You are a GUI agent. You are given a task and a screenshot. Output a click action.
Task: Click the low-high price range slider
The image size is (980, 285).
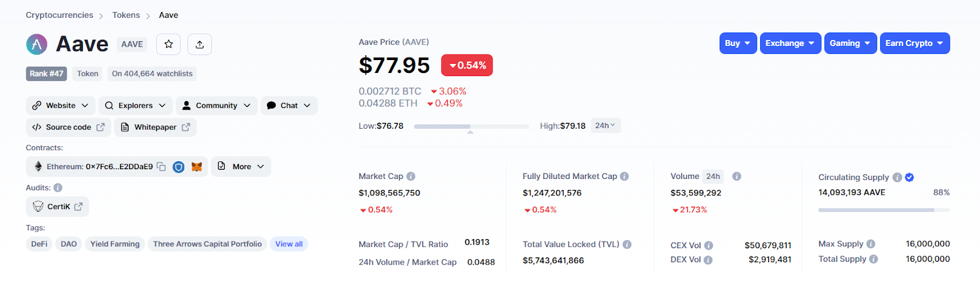point(471,126)
